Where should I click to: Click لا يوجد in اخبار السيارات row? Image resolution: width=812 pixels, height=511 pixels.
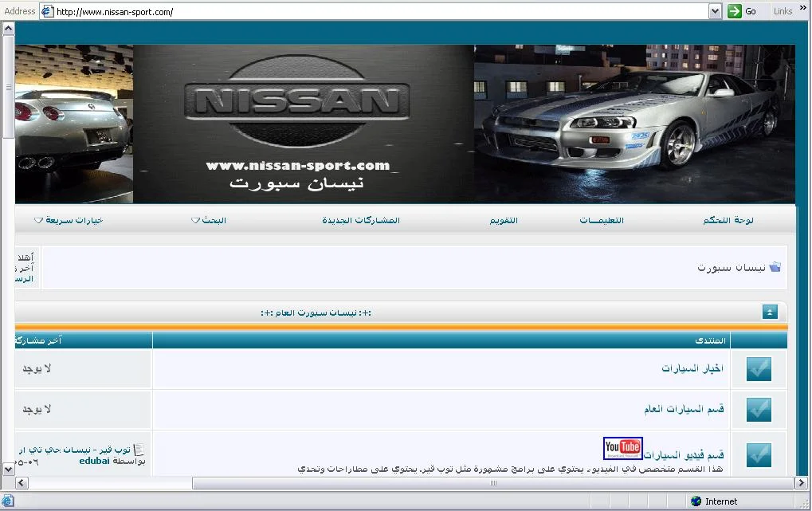coord(37,368)
